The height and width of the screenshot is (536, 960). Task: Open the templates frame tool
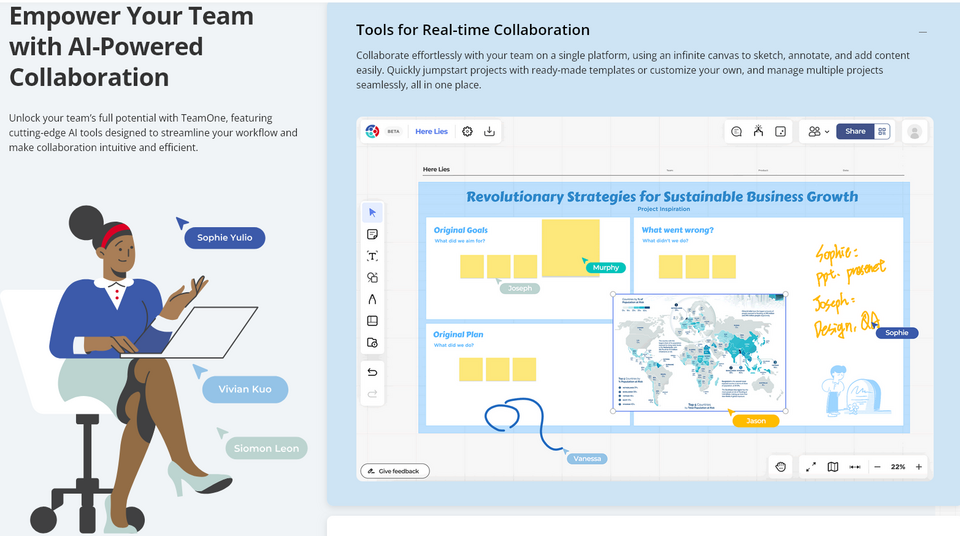372,321
